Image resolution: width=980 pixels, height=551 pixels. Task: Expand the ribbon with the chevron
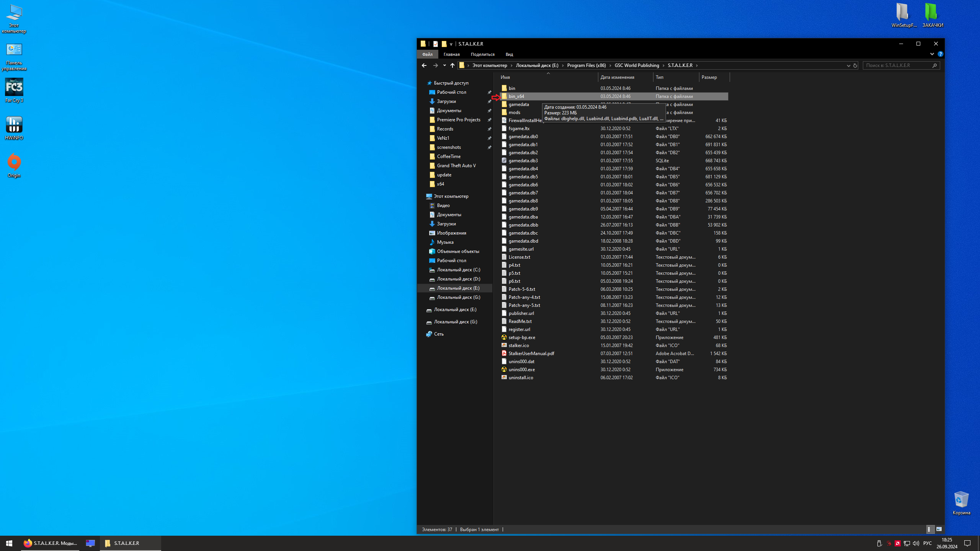(x=932, y=54)
